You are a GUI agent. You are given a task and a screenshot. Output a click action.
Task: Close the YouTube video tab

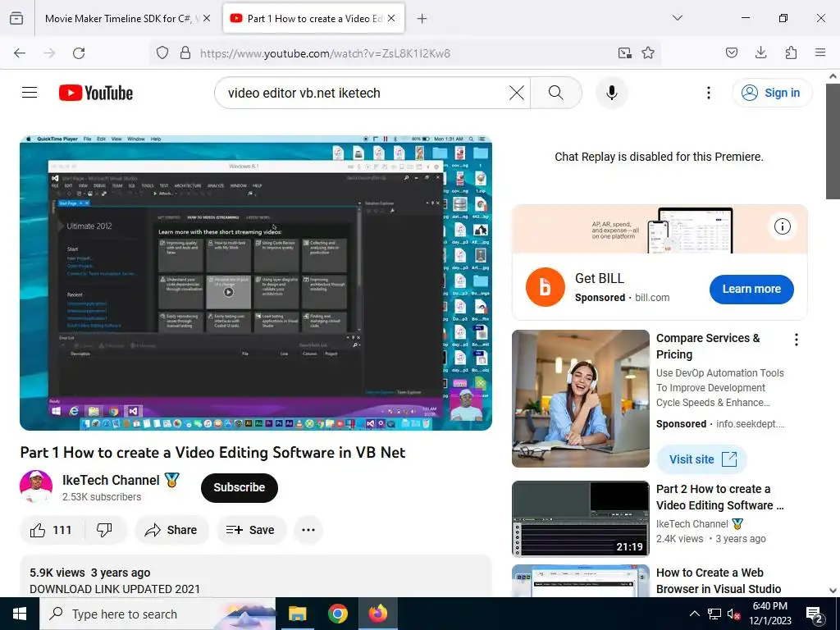point(391,18)
